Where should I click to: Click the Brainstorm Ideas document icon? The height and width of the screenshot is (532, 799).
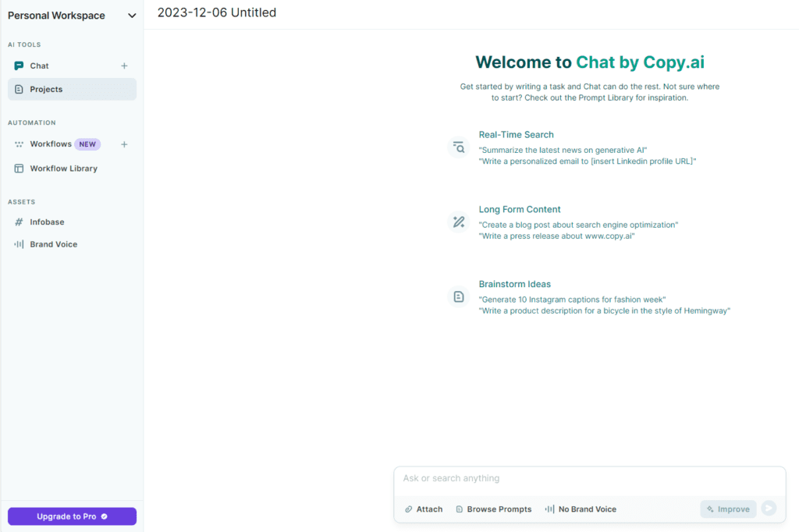459,296
